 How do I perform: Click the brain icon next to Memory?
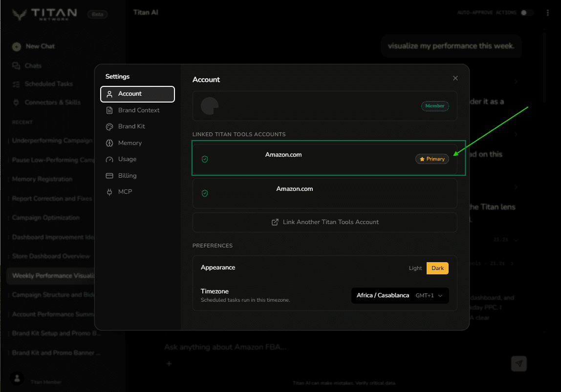click(x=109, y=143)
